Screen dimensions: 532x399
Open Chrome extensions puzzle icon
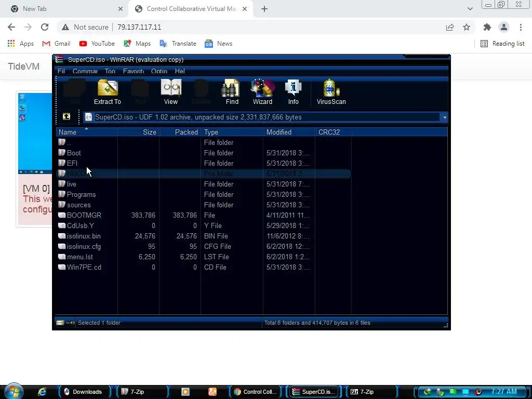[487, 27]
